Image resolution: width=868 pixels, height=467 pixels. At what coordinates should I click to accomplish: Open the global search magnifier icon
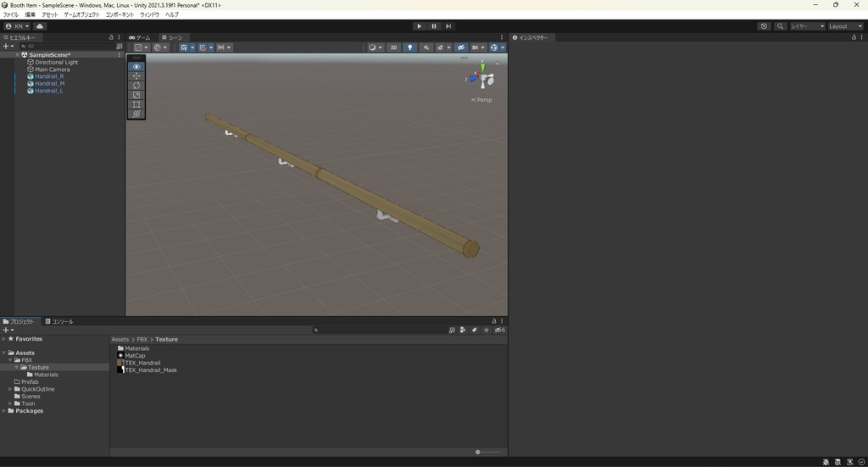click(x=780, y=26)
